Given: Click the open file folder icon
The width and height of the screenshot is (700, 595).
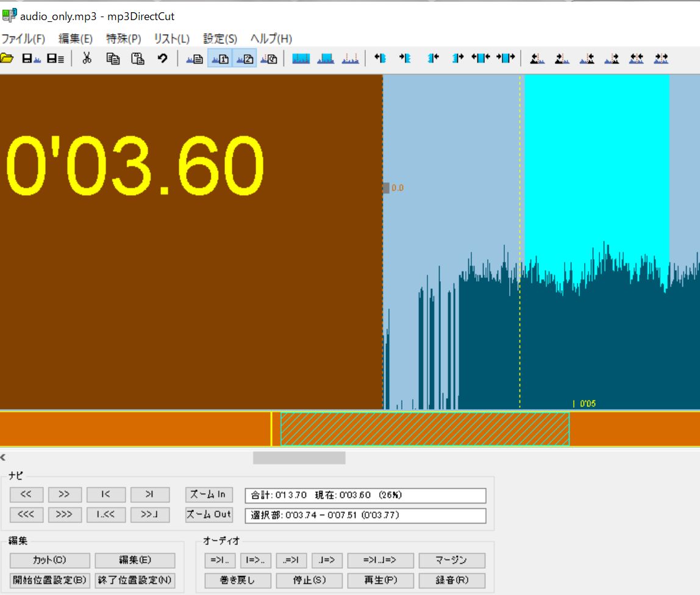Looking at the screenshot, I should (7, 59).
